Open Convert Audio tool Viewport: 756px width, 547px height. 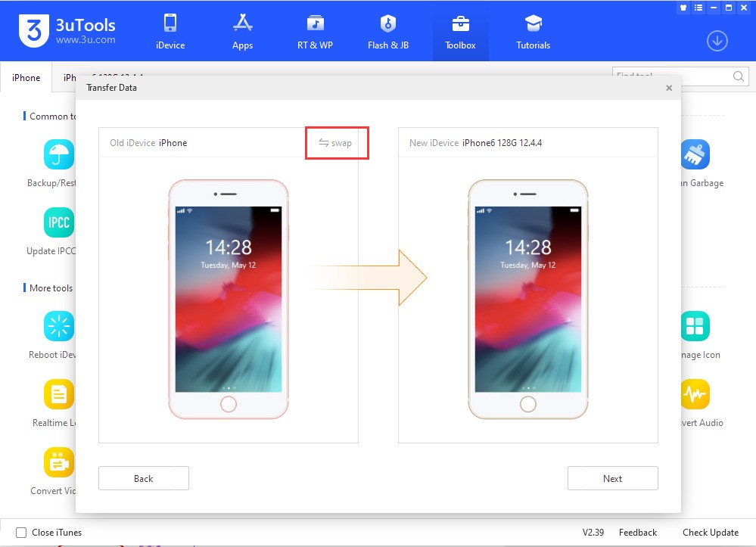tap(695, 393)
